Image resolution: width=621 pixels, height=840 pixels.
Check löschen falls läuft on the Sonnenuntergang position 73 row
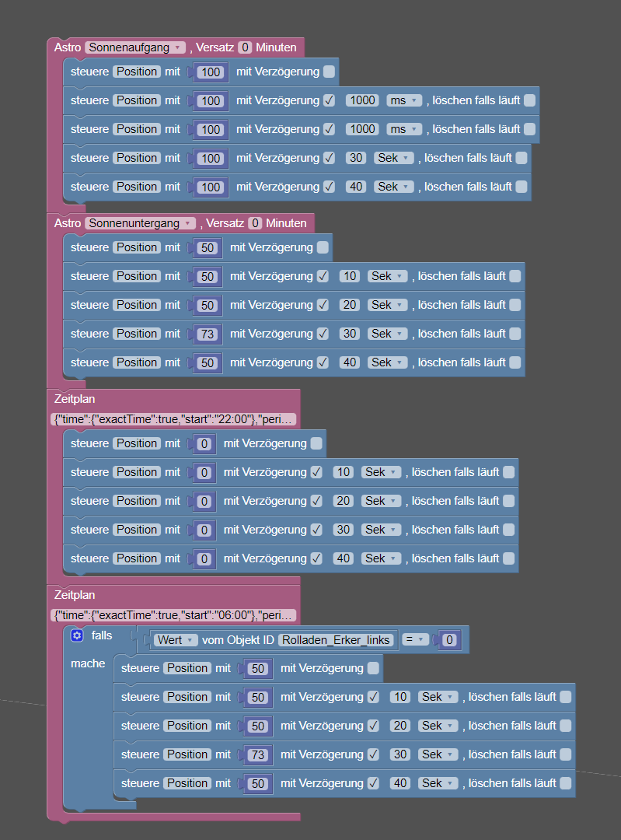click(515, 334)
